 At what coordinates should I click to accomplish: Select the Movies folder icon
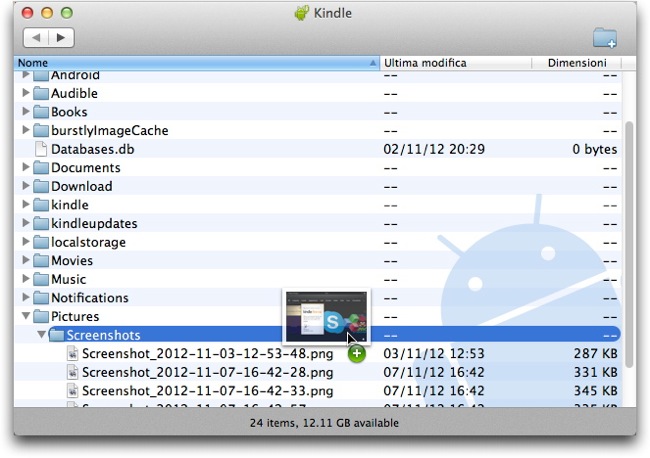41,261
